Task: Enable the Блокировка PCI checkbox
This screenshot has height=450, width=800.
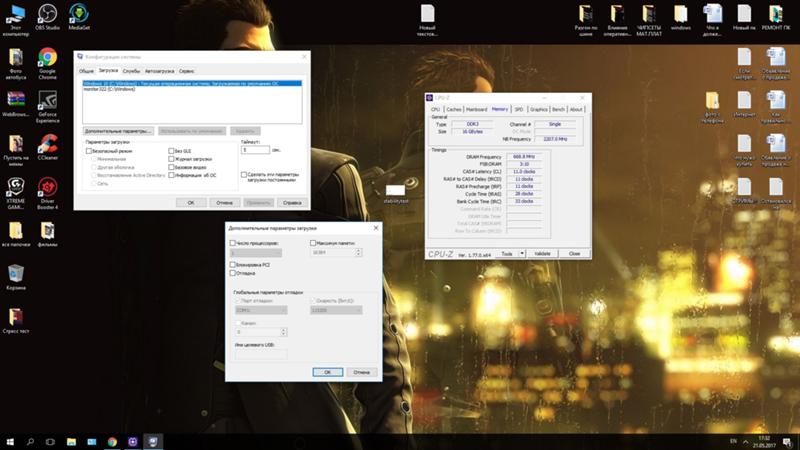Action: pyautogui.click(x=233, y=265)
